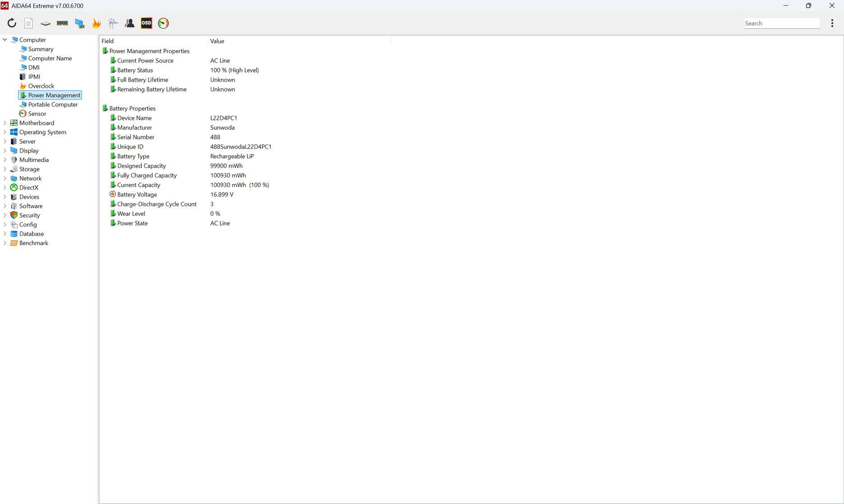Click the AIDA64 app logo in title bar
The height and width of the screenshot is (504, 844).
[5, 5]
